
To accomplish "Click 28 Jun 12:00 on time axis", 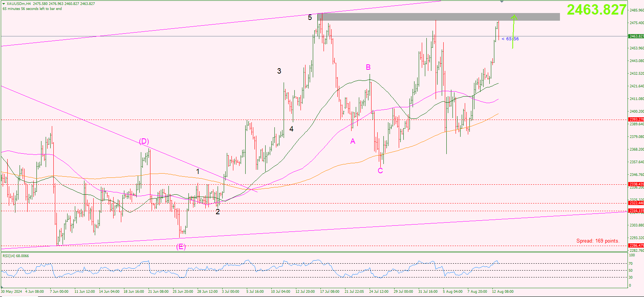I will tap(207, 292).
